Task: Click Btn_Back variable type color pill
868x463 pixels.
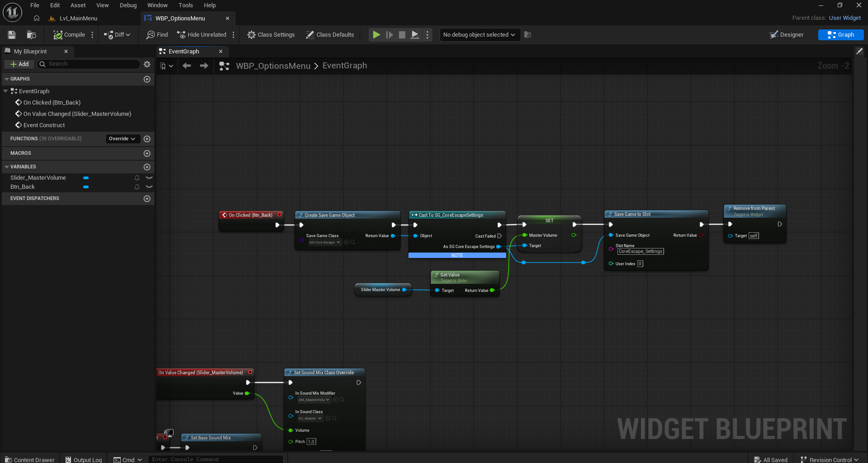Action: click(86, 187)
